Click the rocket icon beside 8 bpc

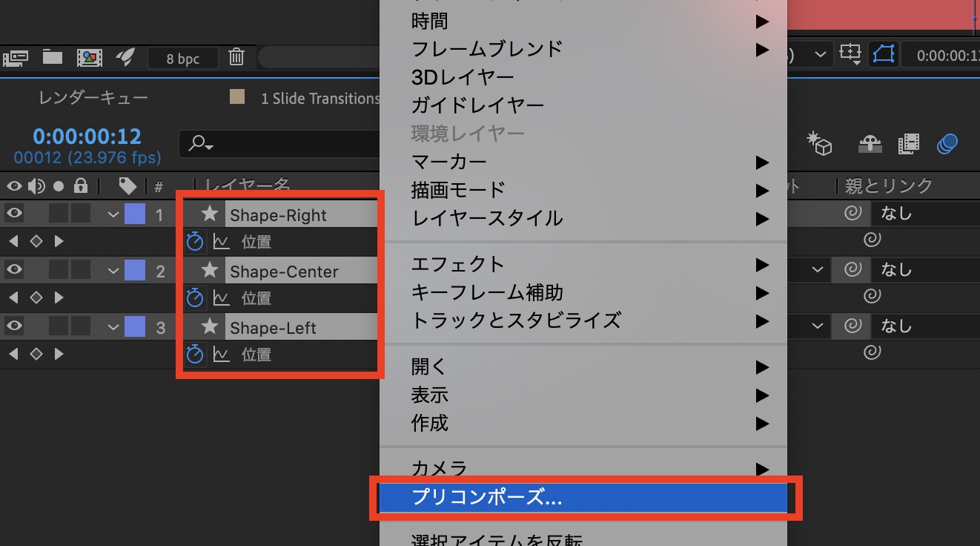point(125,57)
